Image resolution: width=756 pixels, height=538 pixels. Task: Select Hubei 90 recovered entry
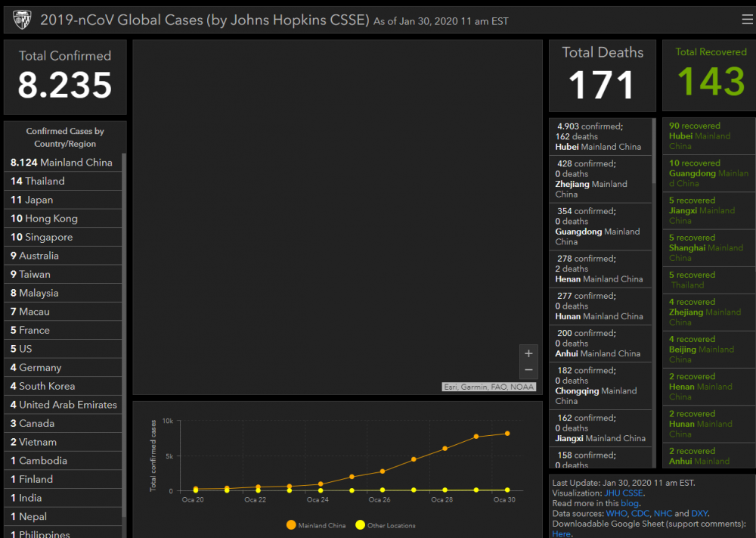click(709, 136)
